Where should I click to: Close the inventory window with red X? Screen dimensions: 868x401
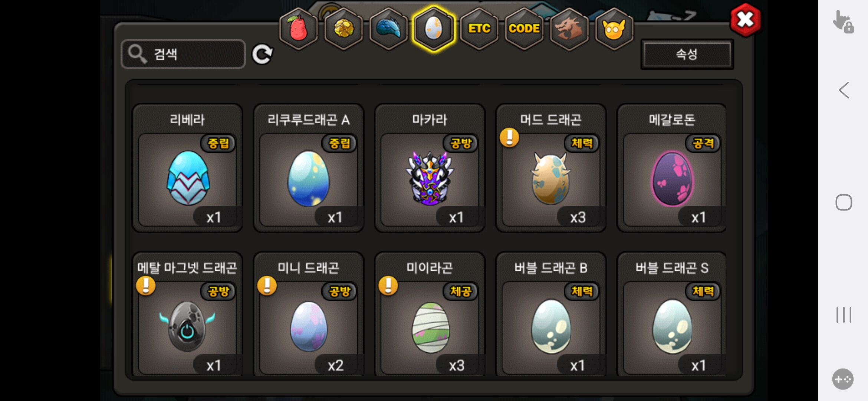point(745,20)
